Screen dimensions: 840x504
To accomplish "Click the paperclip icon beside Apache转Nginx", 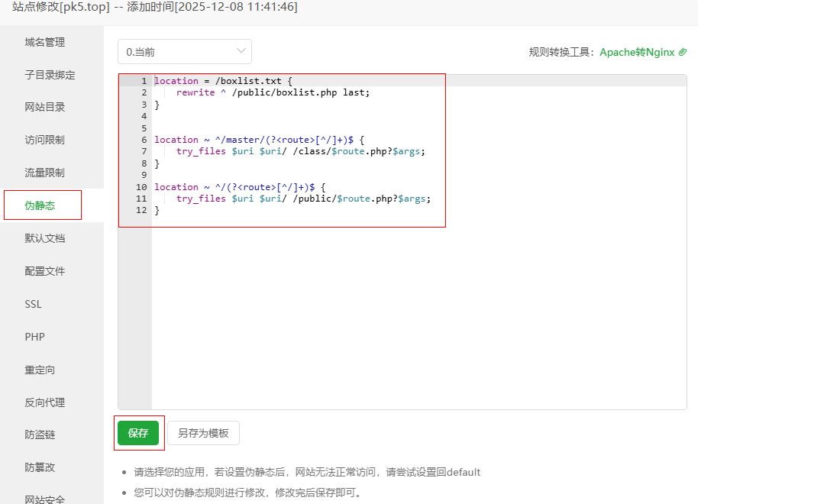I will [683, 52].
